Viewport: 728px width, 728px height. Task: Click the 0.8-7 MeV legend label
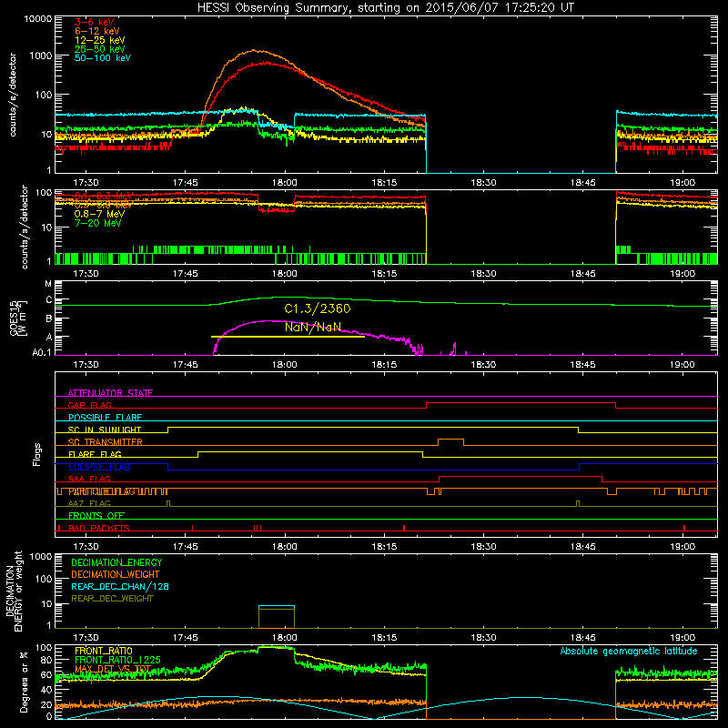(x=99, y=214)
